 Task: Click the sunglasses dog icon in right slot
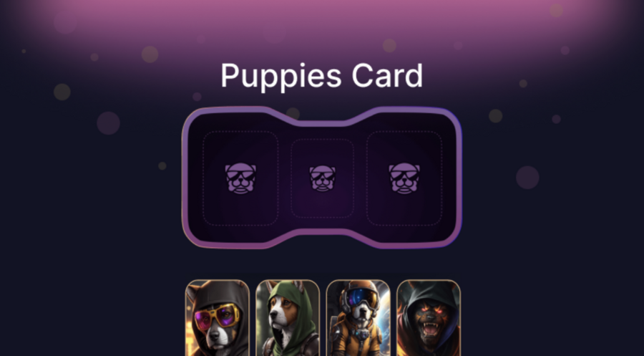[x=404, y=178]
